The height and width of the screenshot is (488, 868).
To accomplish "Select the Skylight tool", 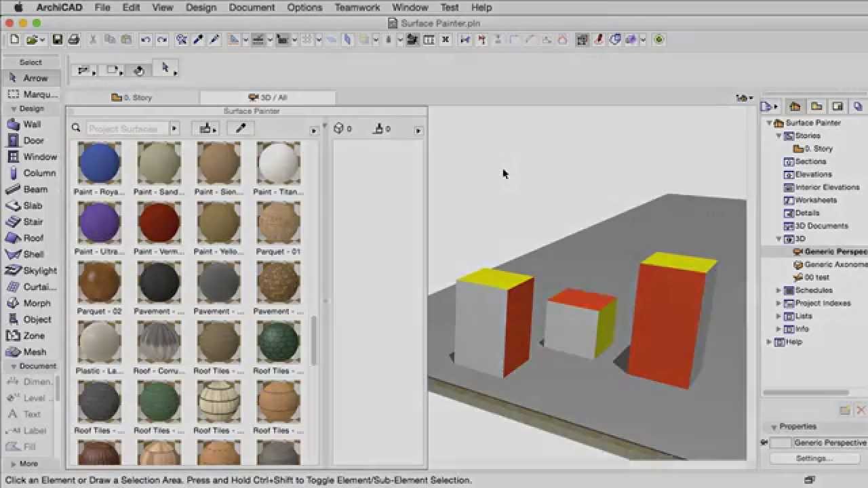I will (x=31, y=270).
